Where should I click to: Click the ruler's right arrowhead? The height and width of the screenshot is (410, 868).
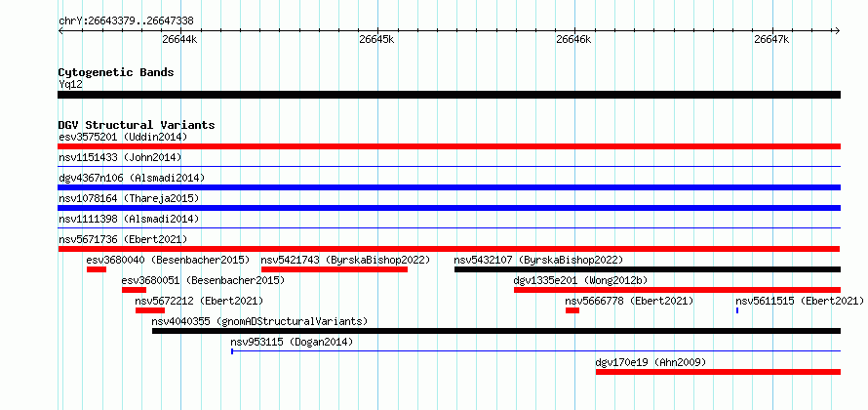pos(837,30)
